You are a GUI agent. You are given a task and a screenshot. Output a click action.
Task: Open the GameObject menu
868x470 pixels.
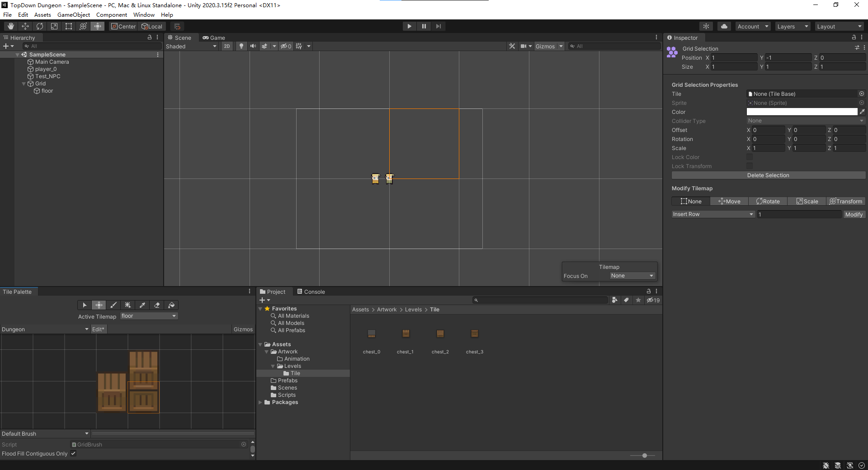pyautogui.click(x=73, y=15)
